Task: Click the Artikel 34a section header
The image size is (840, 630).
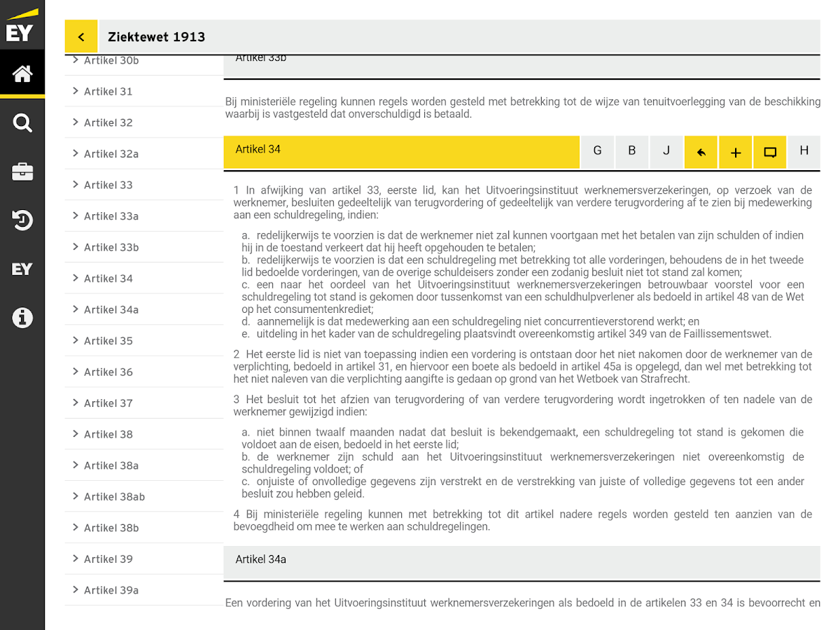Action: [521, 563]
